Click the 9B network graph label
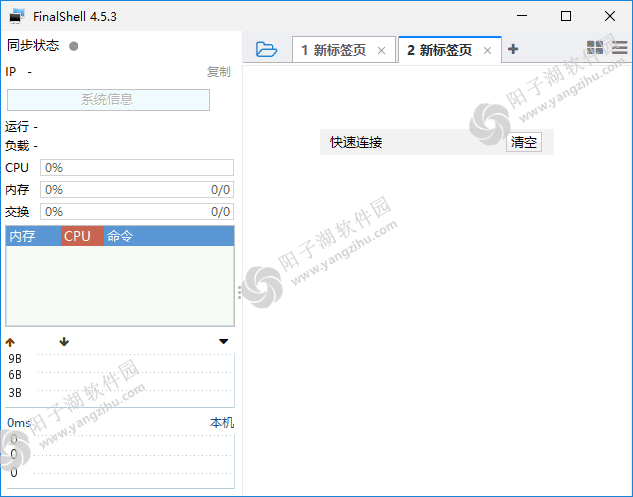The image size is (633, 497). tap(15, 359)
